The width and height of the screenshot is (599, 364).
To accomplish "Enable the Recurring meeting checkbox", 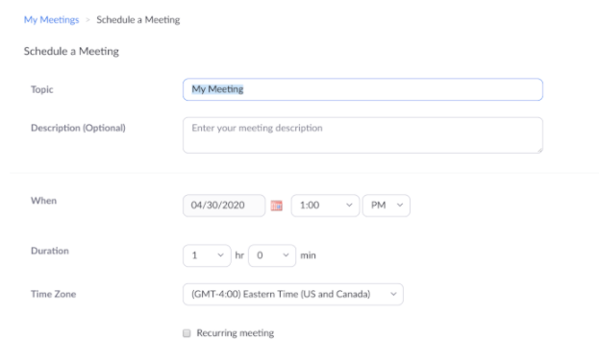I will click(187, 333).
